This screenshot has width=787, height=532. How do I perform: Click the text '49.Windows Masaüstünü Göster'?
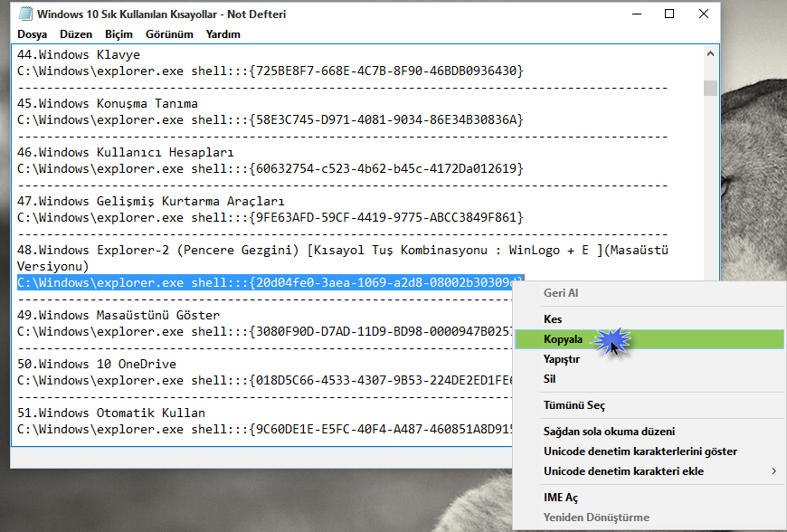(x=119, y=315)
